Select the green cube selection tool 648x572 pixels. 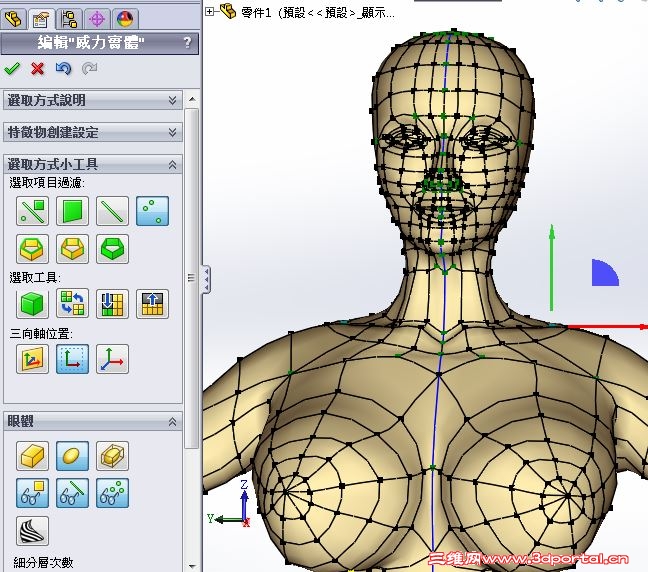32,304
